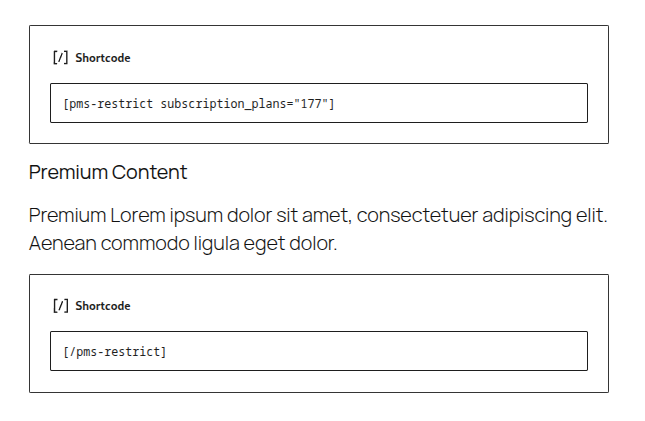This screenshot has height=421, width=645.
Task: Select the Shortcode label above the subscription_plans field
Action: (x=103, y=58)
